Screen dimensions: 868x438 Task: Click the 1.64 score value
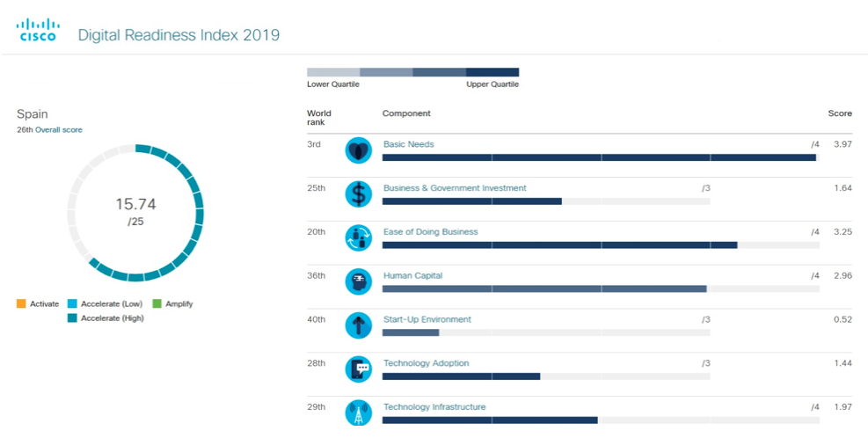coord(842,187)
